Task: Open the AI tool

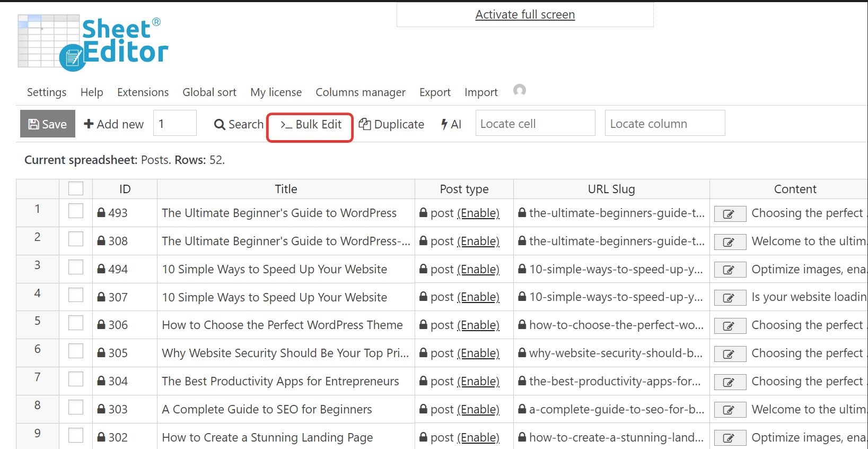Action: tap(451, 124)
